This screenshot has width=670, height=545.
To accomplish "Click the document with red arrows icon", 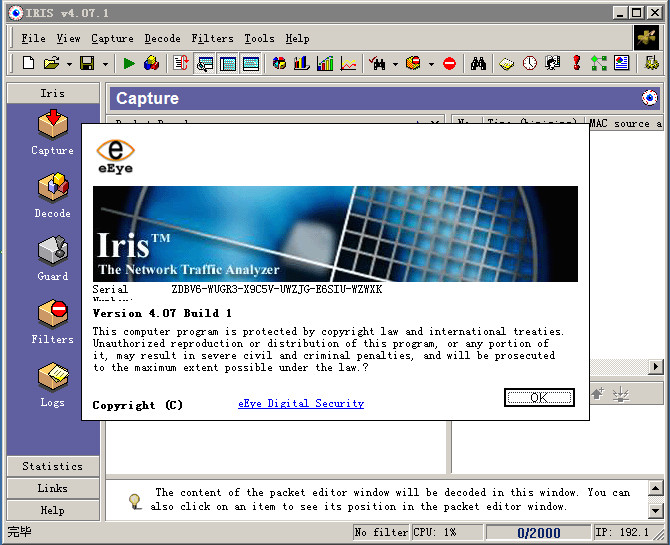I will (x=181, y=63).
